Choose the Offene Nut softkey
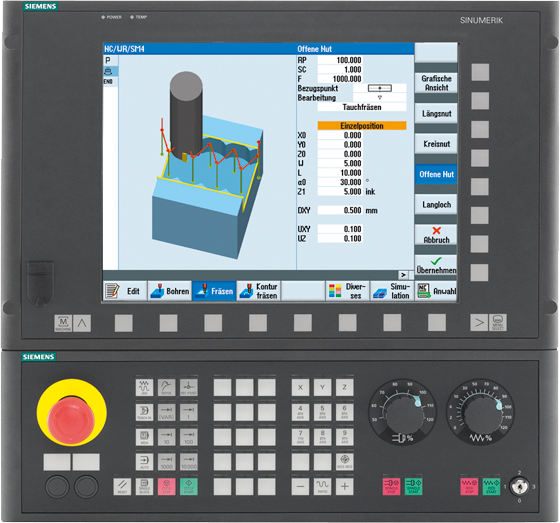Image resolution: width=560 pixels, height=523 pixels. [x=436, y=174]
